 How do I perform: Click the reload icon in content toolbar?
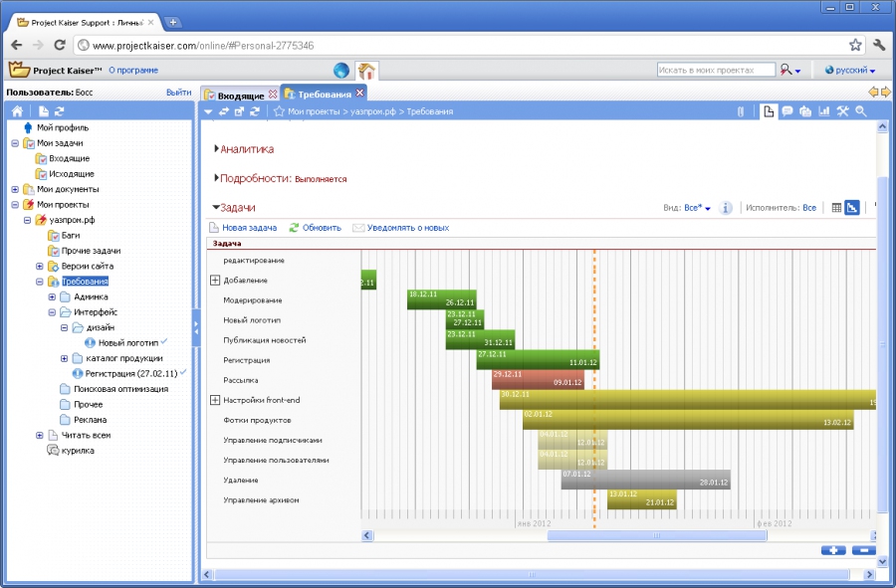click(255, 111)
